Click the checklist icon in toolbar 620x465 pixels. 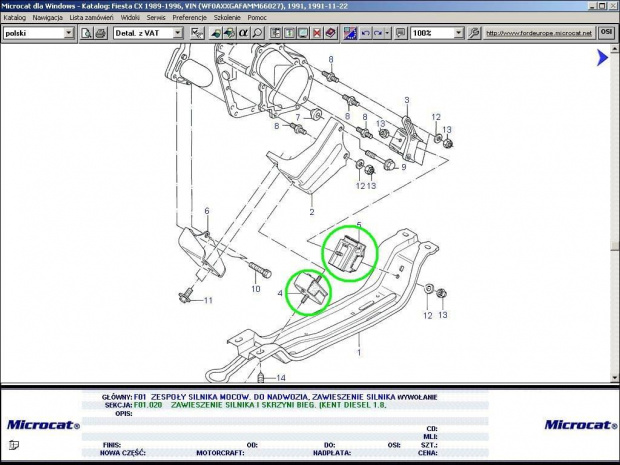[x=197, y=33]
